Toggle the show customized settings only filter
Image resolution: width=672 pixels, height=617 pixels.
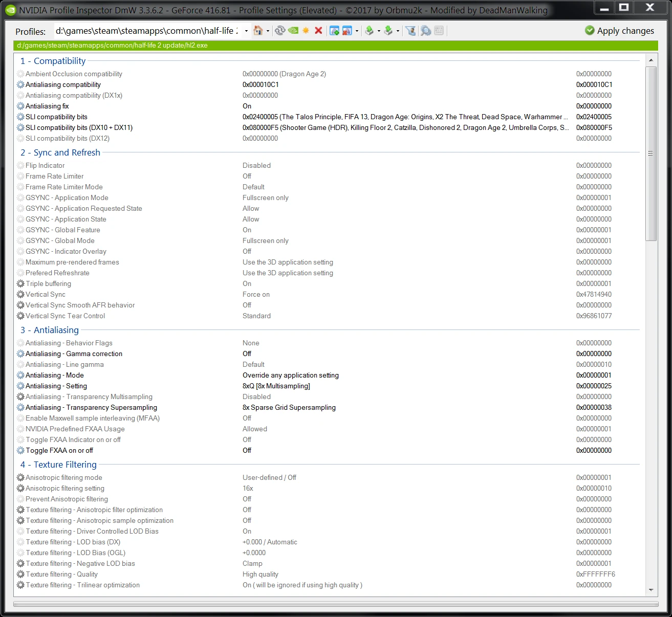click(x=410, y=31)
